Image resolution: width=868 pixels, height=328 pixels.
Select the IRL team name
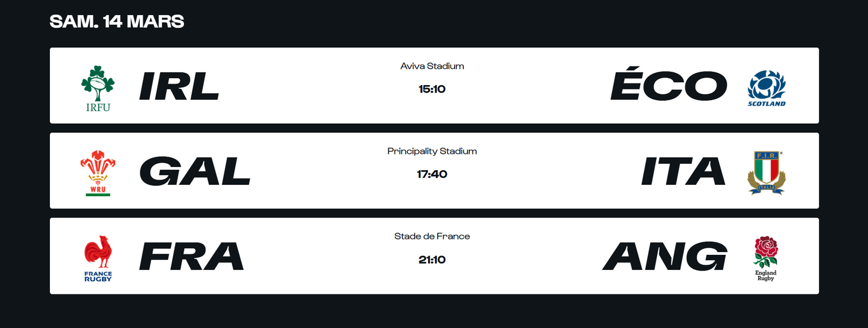pos(179,87)
